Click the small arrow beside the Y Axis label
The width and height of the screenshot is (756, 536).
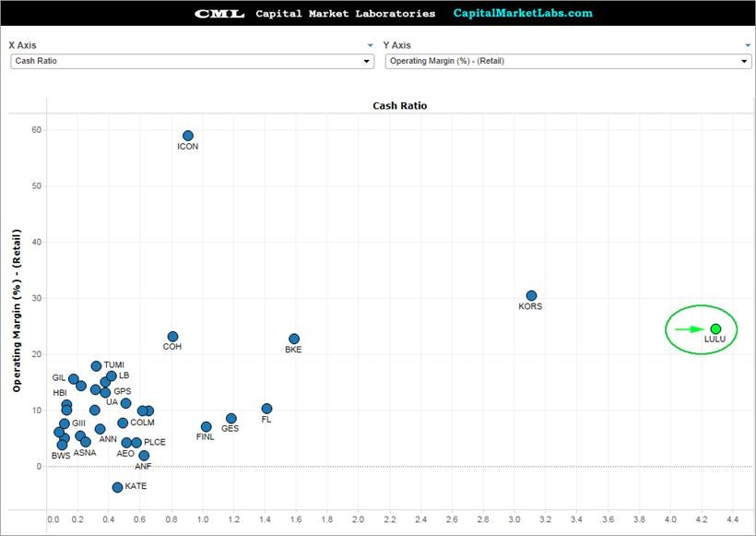click(x=748, y=45)
